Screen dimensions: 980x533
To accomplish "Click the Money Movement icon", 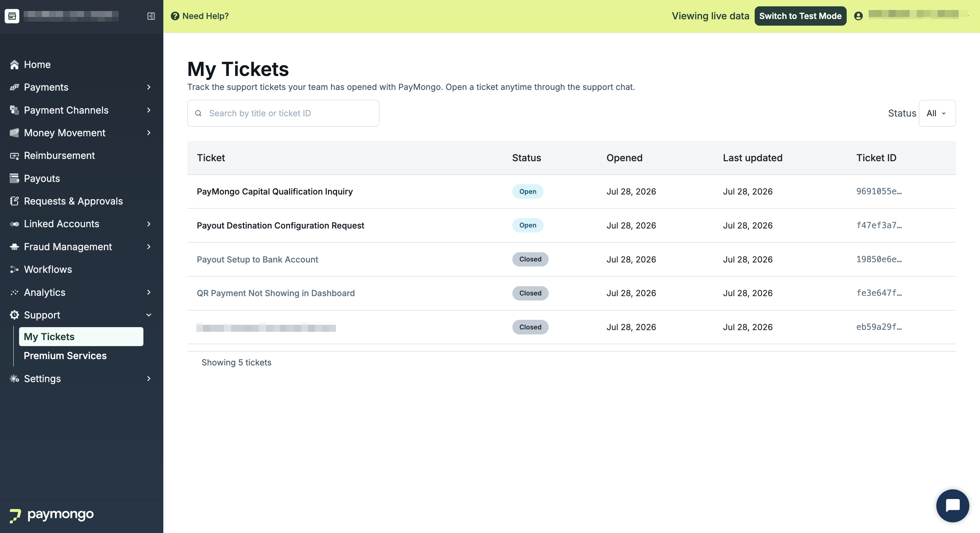I will (14, 133).
